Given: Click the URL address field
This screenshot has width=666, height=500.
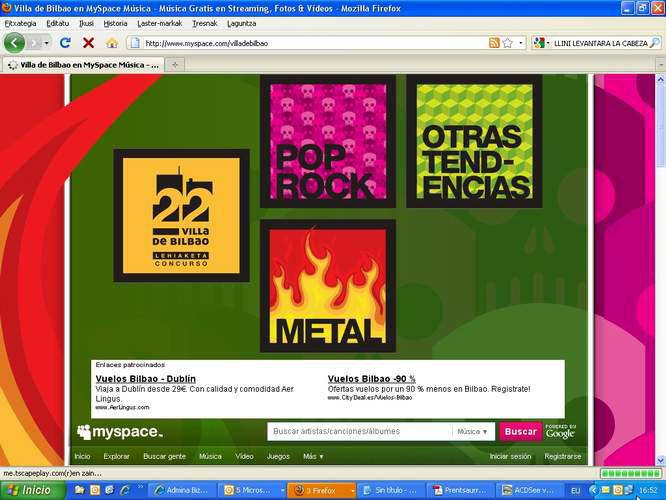Looking at the screenshot, I should coord(314,43).
